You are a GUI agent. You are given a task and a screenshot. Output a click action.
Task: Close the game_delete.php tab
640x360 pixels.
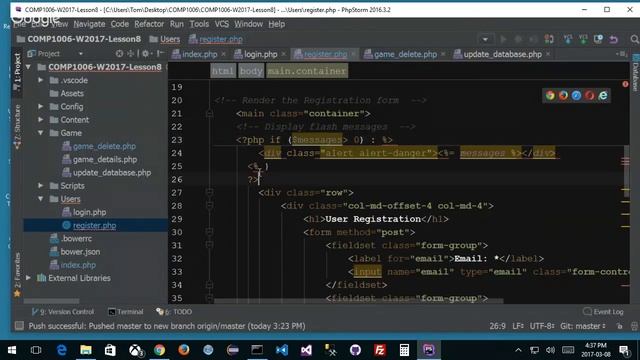[x=443, y=54]
